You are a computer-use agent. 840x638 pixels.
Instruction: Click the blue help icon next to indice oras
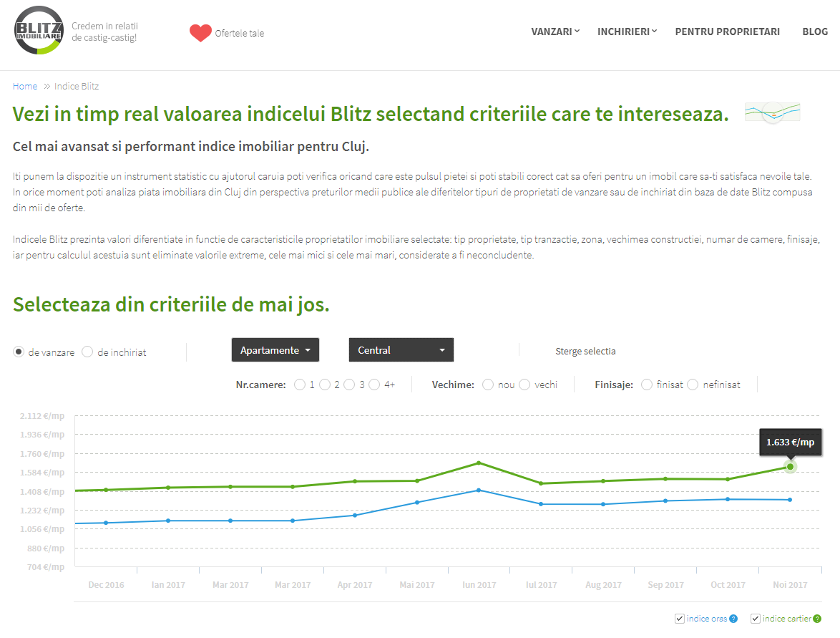(733, 619)
